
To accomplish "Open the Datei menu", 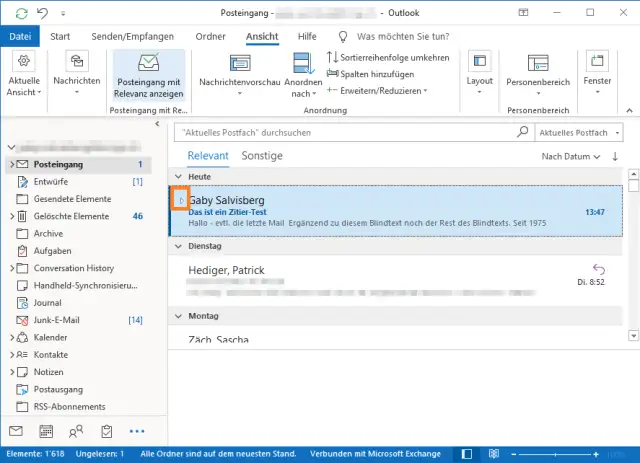I will [19, 36].
